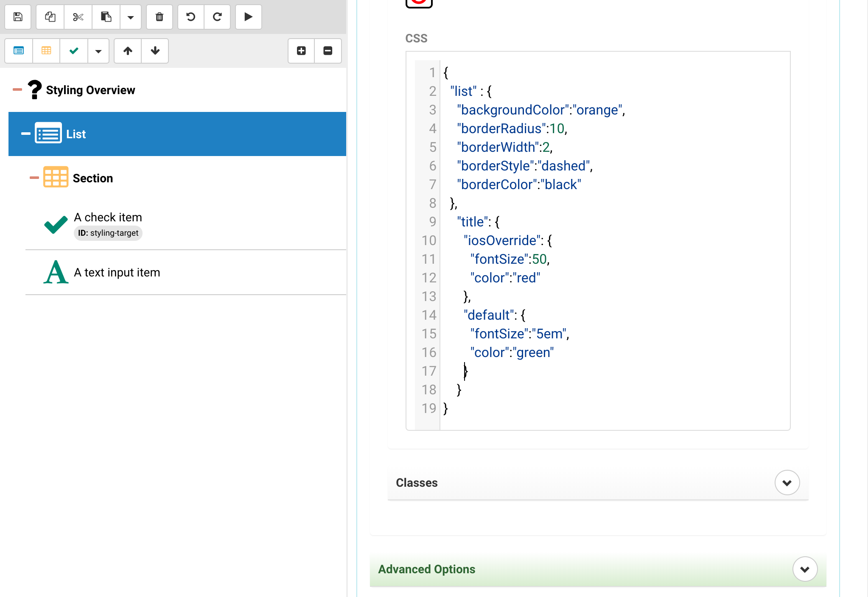Select "A text input item" in the tree
The image size is (868, 597).
point(117,272)
